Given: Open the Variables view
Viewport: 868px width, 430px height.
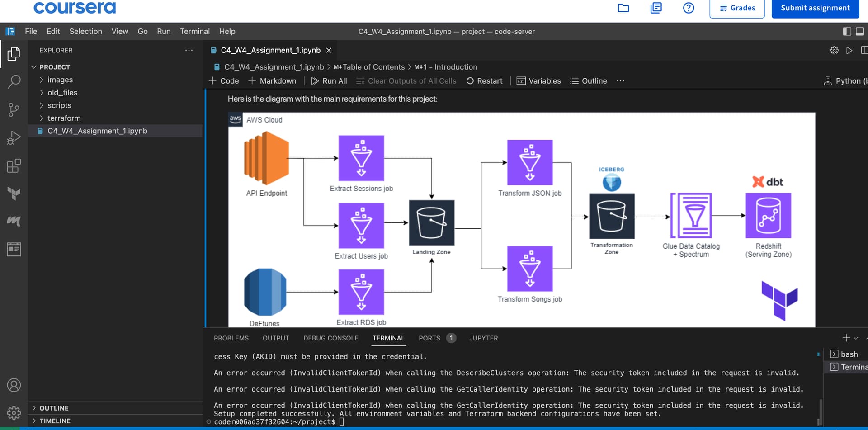Looking at the screenshot, I should pos(538,81).
